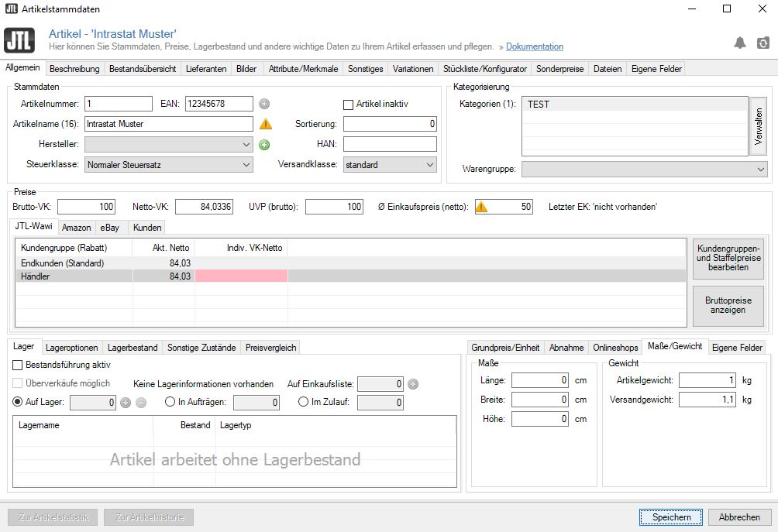Screen dimensions: 778x532
Task: Select the Im Zulauf radio button
Action: 303,402
